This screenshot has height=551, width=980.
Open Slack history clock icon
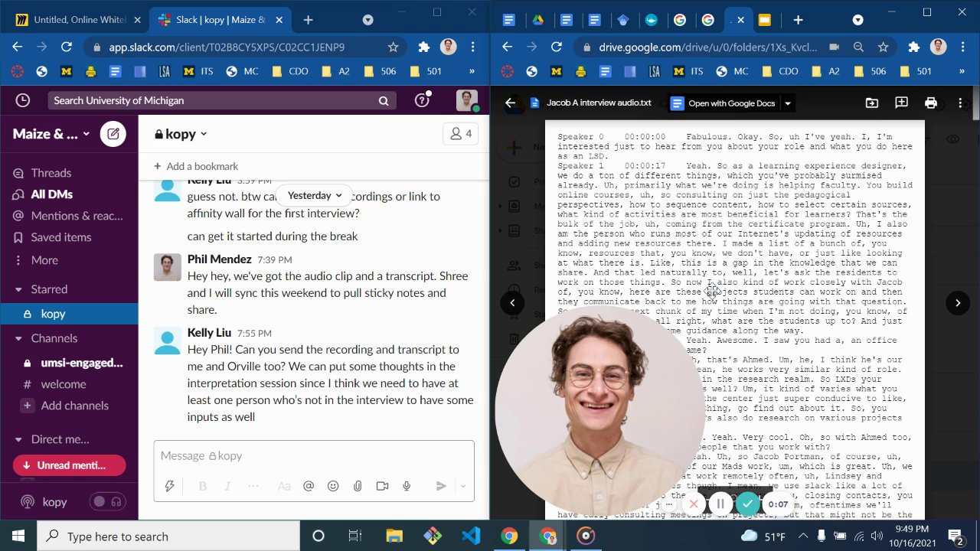(x=23, y=100)
